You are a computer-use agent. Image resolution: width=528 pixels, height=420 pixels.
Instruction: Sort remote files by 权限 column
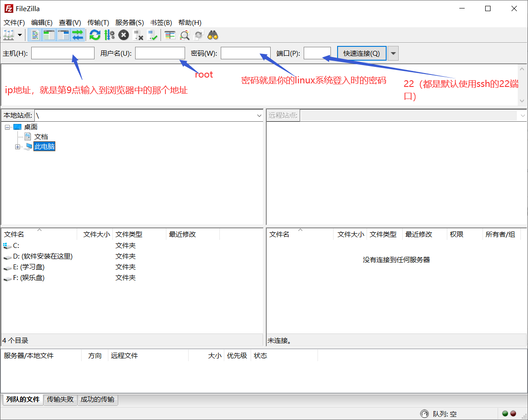pos(464,234)
